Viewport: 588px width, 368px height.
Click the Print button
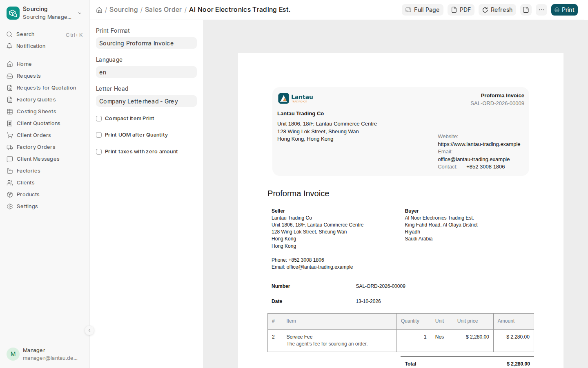tap(564, 10)
